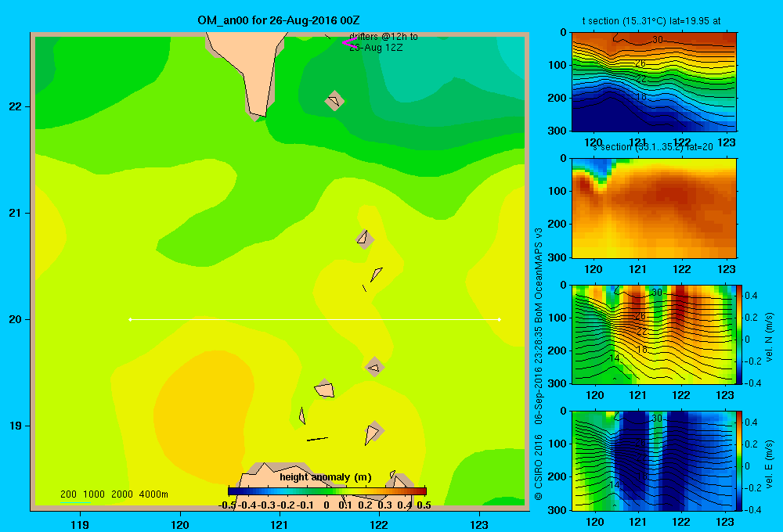Click the 0.4 tick on vel. N scale

pos(751,296)
